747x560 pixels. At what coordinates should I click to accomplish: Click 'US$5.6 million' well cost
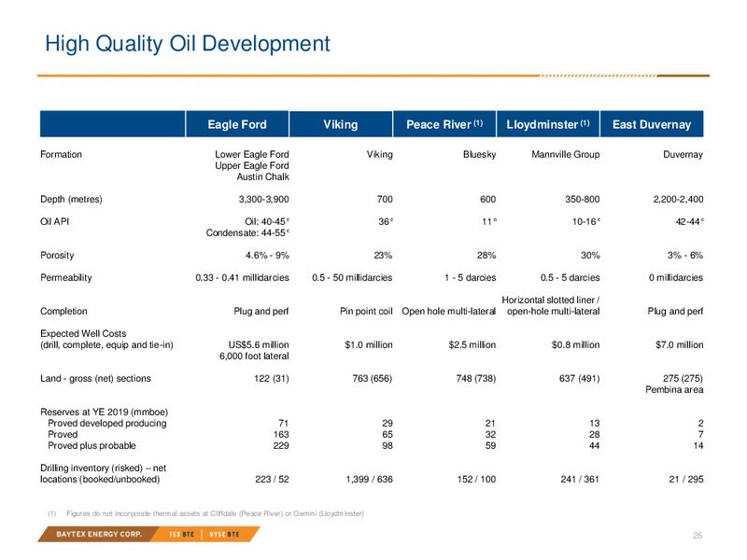tap(259, 344)
